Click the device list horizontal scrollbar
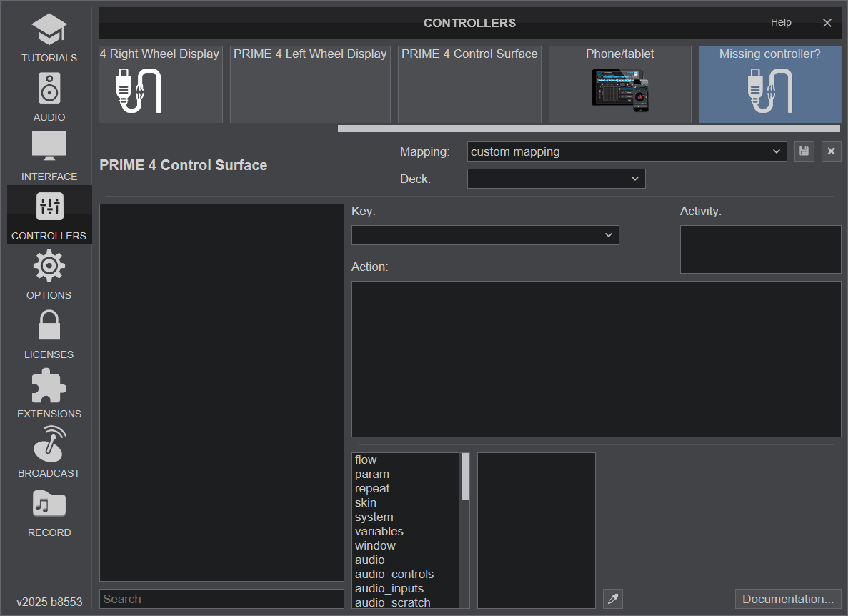 click(x=589, y=129)
